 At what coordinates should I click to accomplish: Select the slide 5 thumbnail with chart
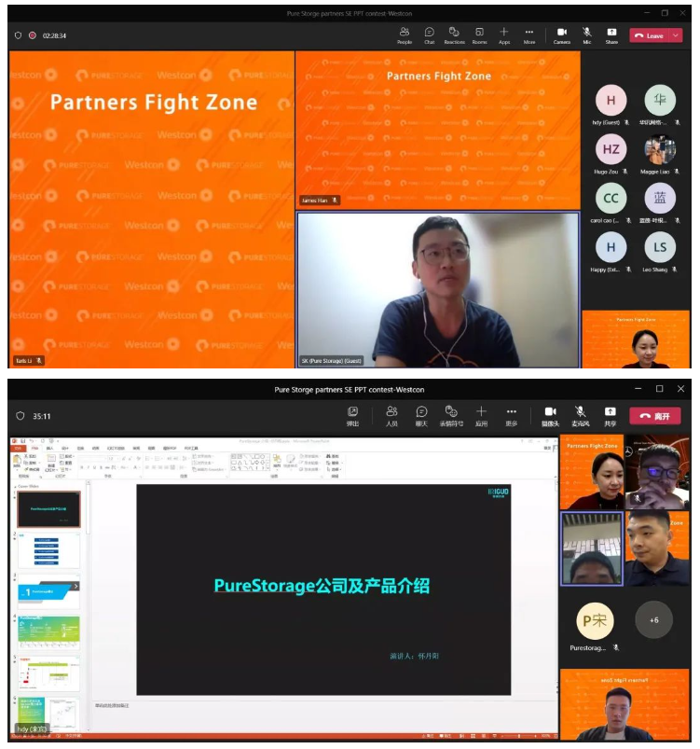pos(48,673)
